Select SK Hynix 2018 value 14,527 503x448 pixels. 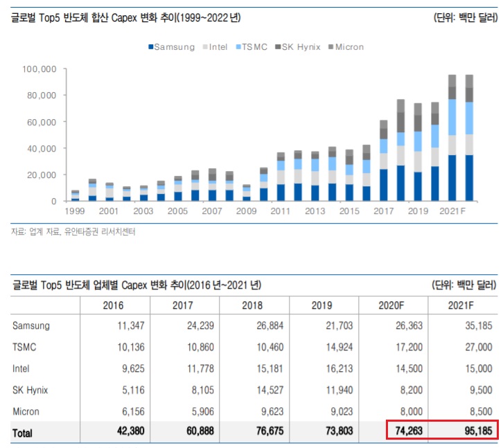tap(270, 390)
